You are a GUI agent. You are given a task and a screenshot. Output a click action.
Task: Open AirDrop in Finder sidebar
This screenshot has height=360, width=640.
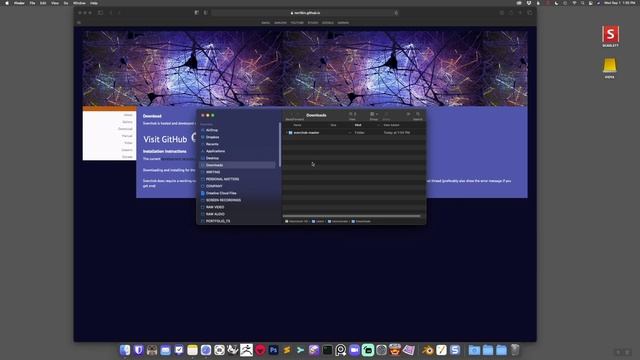click(x=211, y=130)
